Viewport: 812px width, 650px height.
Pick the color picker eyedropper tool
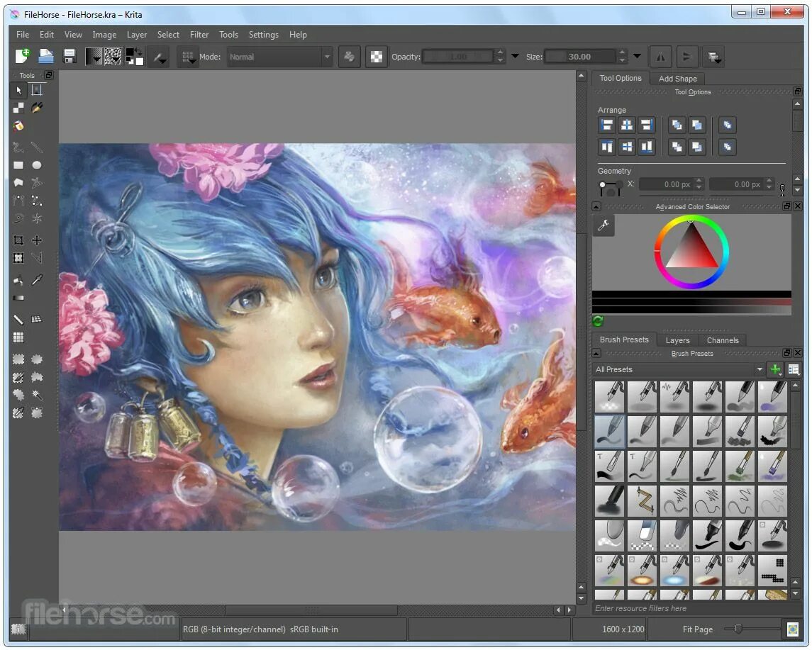(x=37, y=280)
